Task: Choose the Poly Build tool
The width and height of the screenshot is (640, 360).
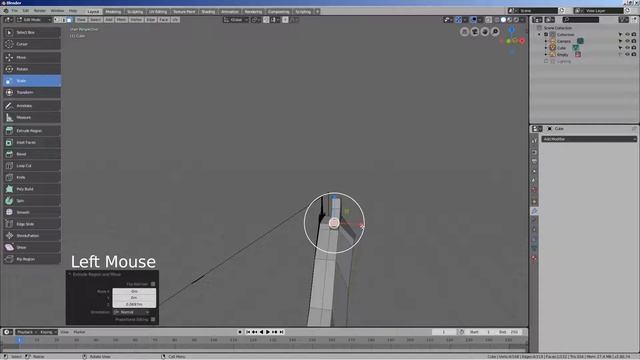Action: pos(32,189)
